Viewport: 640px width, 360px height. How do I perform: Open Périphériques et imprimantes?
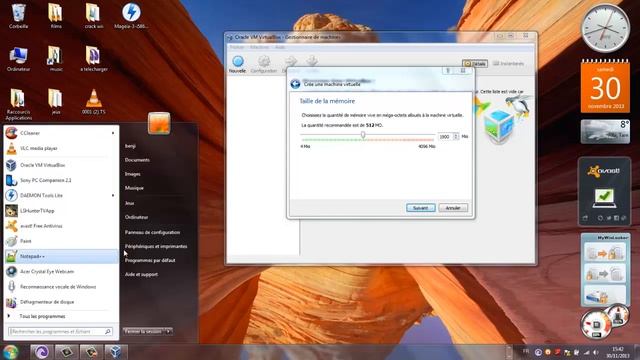click(156, 247)
